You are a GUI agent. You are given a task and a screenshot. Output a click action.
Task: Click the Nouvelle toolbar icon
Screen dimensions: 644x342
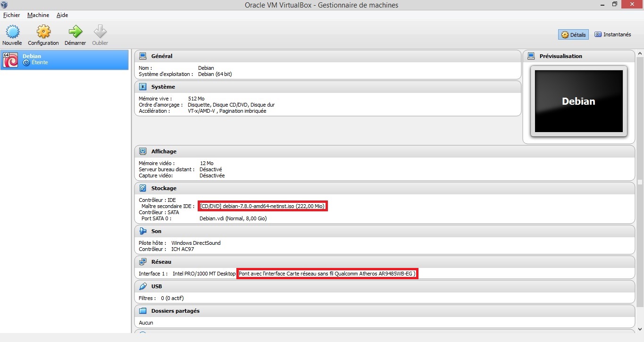(x=12, y=32)
